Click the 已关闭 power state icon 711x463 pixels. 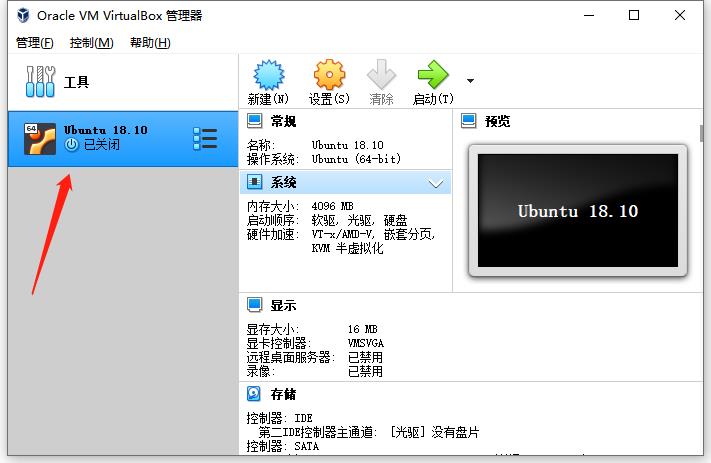coord(72,145)
